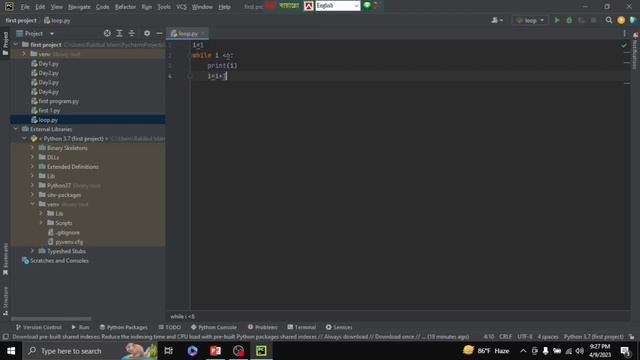Click PyCharm icon in taskbar

point(261,351)
